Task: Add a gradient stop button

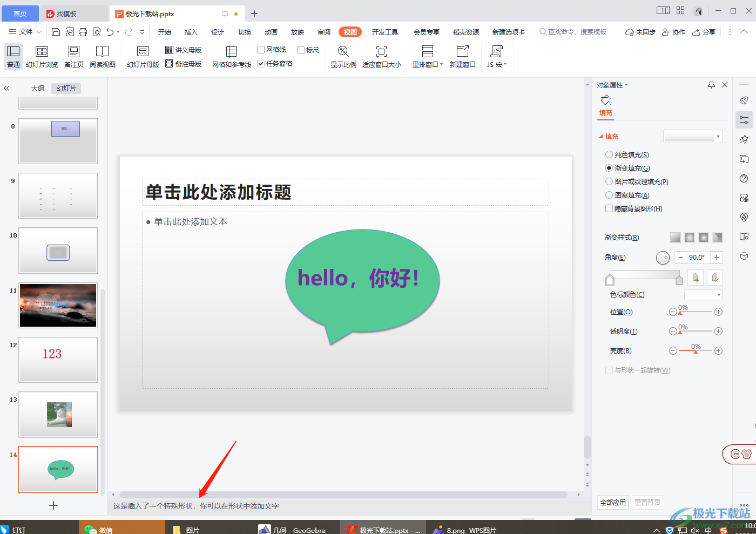Action: [696, 278]
